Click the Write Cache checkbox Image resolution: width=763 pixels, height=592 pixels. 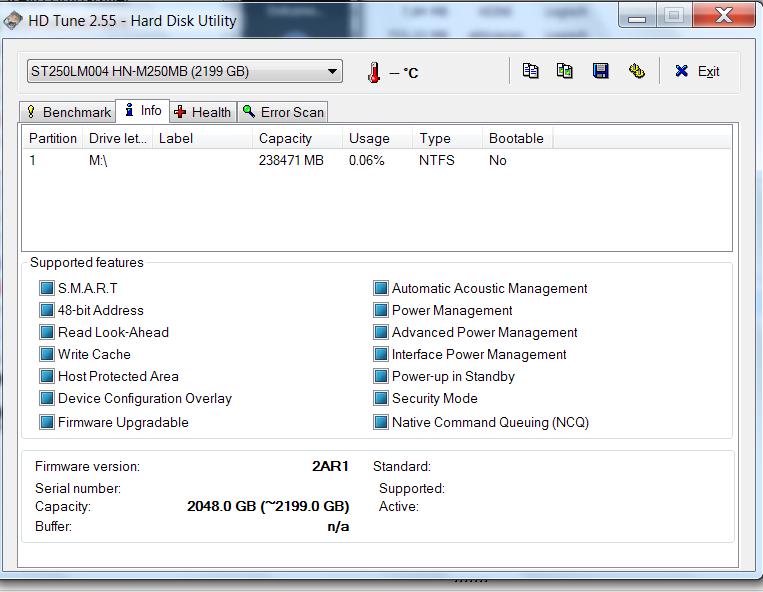pos(47,354)
